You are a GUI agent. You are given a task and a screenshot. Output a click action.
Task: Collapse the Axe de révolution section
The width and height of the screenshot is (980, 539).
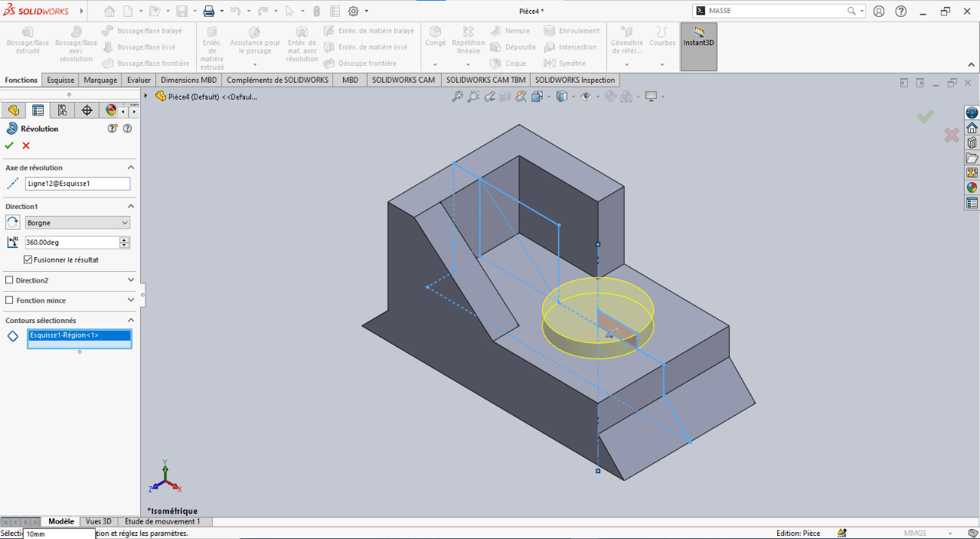(x=131, y=168)
